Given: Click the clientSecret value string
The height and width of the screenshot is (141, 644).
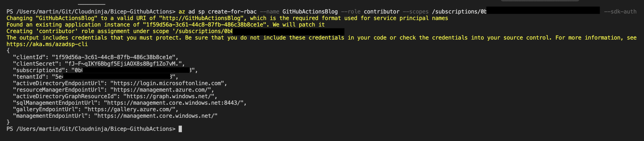Looking at the screenshot, I should click(123, 64).
